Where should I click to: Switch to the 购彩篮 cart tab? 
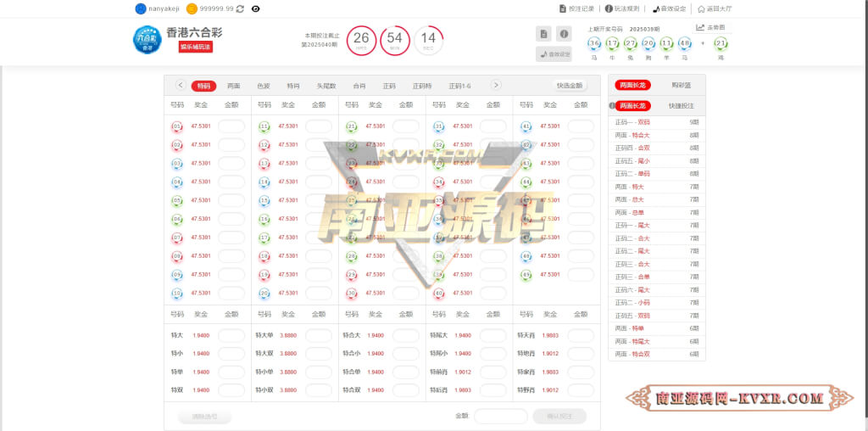coord(681,86)
